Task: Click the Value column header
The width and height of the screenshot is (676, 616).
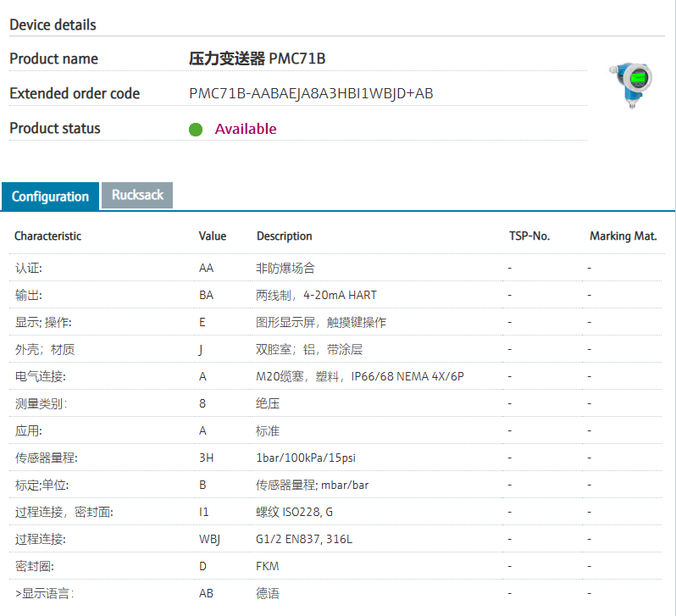Action: tap(213, 236)
